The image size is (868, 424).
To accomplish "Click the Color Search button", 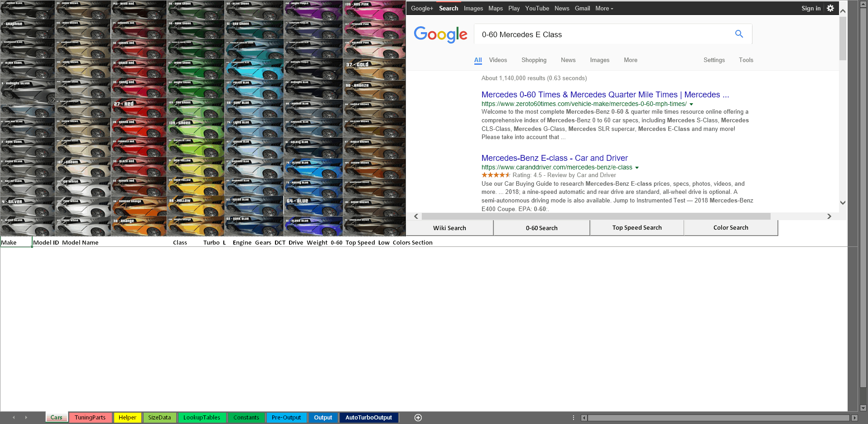I will [x=731, y=228].
